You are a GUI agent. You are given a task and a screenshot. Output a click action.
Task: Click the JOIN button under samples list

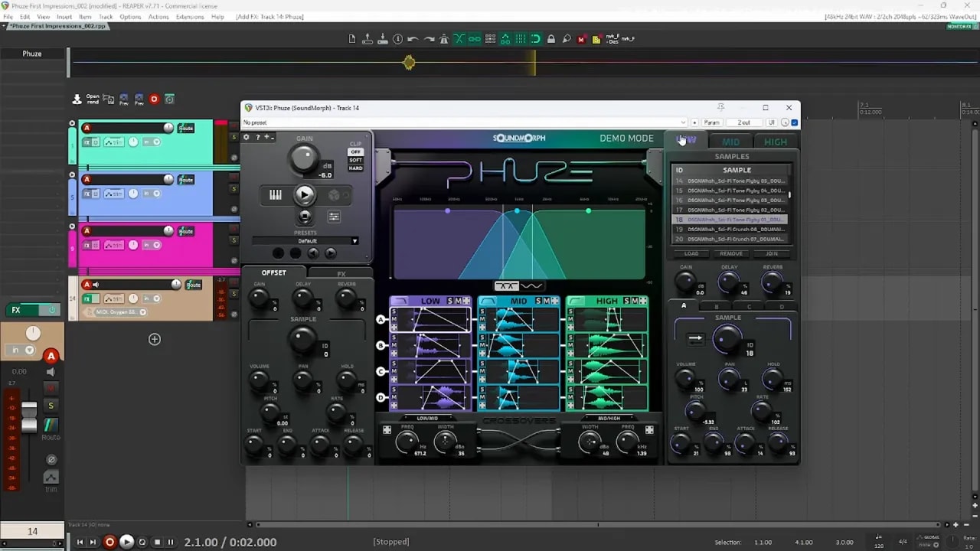[x=772, y=253]
